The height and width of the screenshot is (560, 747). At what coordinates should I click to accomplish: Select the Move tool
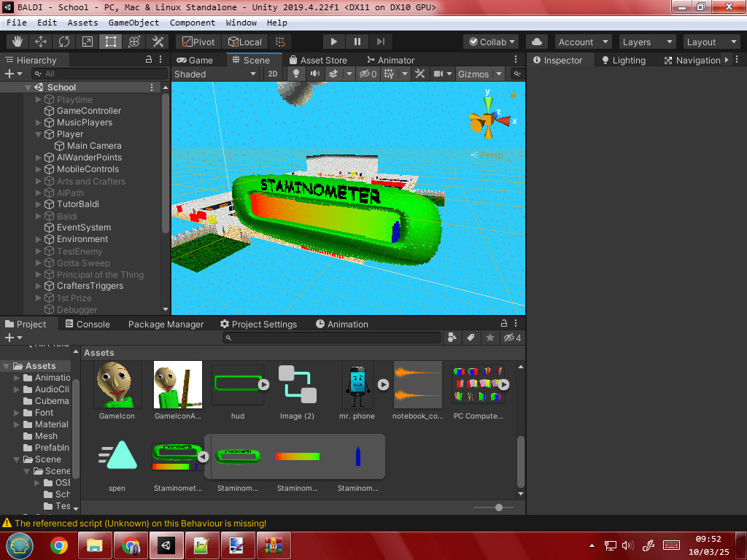coord(40,42)
